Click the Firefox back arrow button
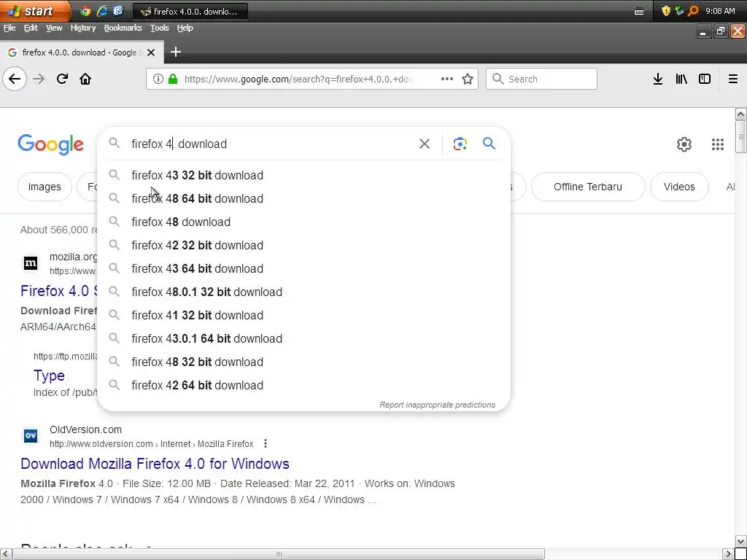This screenshot has height=560, width=747. 15,79
